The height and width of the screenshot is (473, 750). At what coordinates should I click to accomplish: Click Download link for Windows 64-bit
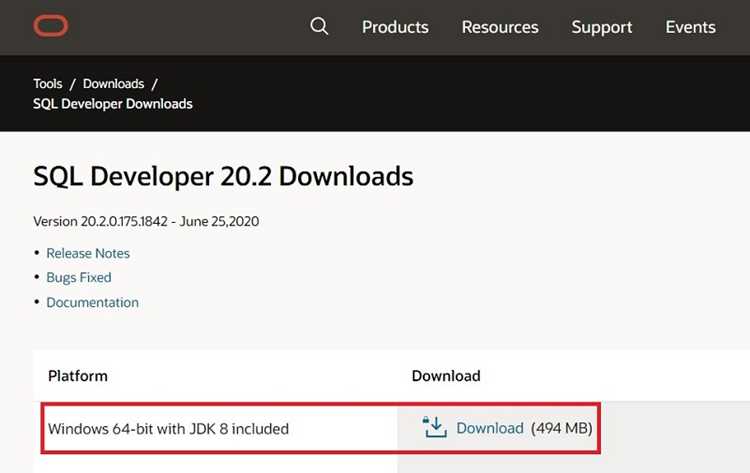[490, 428]
